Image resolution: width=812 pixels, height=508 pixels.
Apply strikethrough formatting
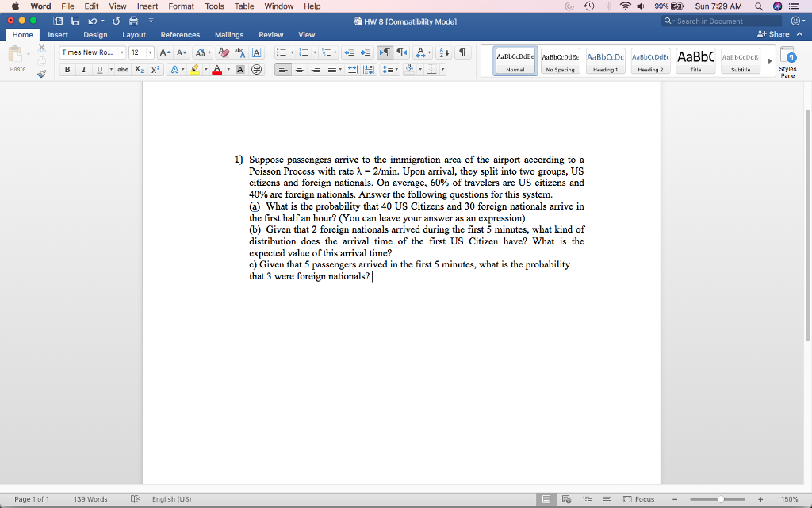point(122,69)
